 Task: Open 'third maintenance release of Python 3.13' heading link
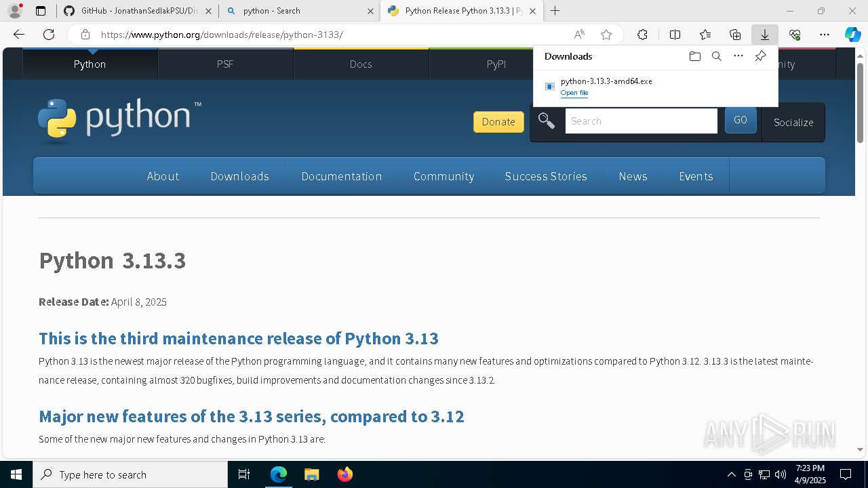[x=239, y=338]
